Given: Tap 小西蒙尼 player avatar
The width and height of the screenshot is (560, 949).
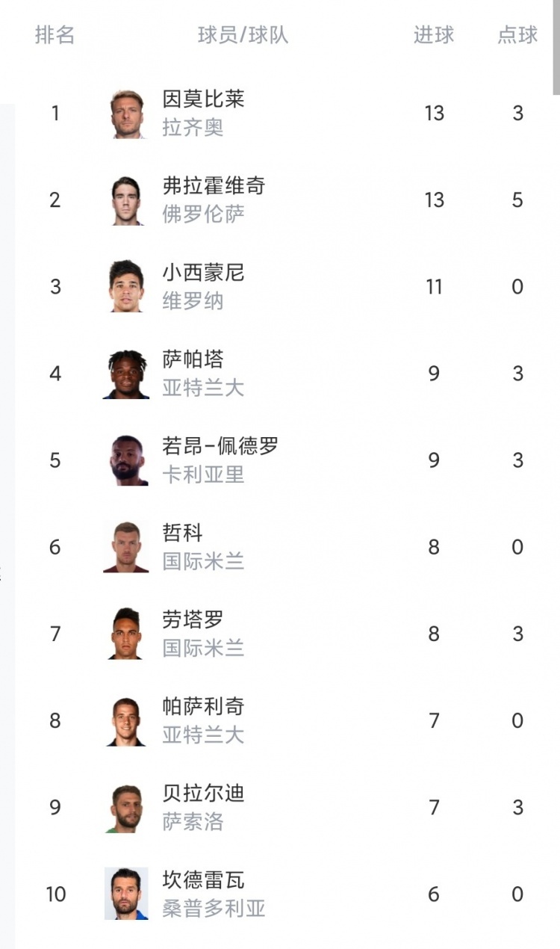Looking at the screenshot, I should click(x=126, y=287).
